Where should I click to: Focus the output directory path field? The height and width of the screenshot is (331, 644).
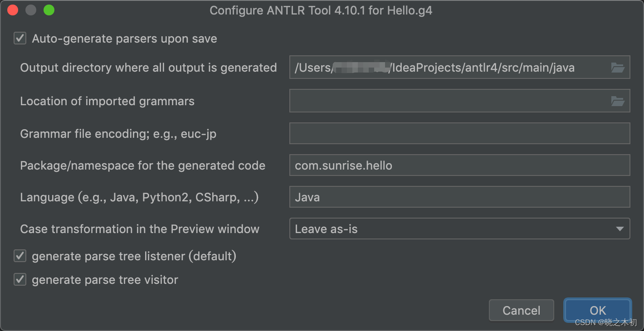coord(449,68)
